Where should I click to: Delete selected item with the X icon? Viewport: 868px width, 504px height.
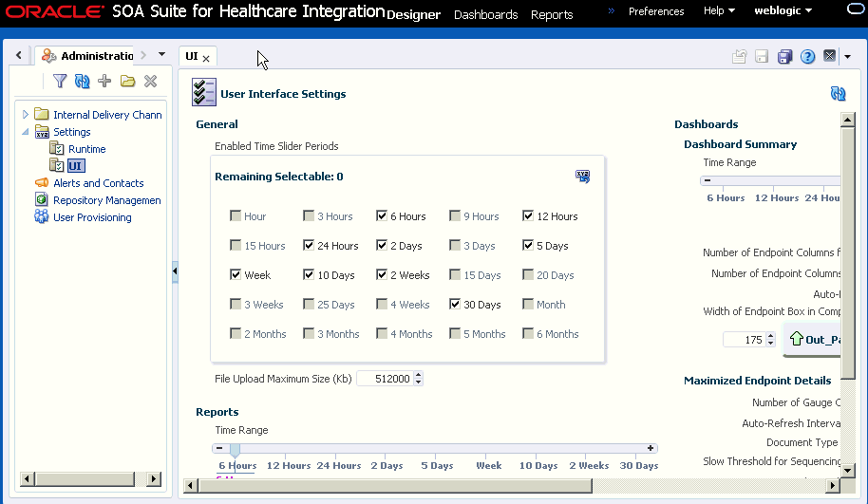pos(150,82)
